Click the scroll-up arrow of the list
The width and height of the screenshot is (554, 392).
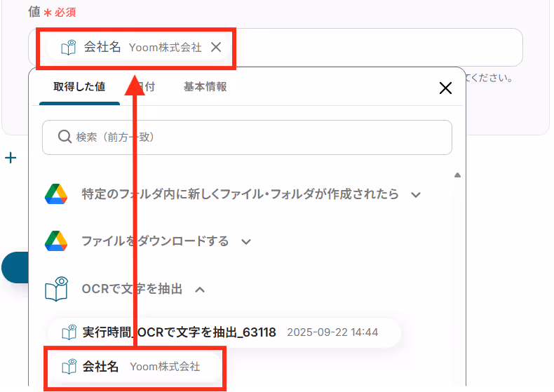coord(457,175)
